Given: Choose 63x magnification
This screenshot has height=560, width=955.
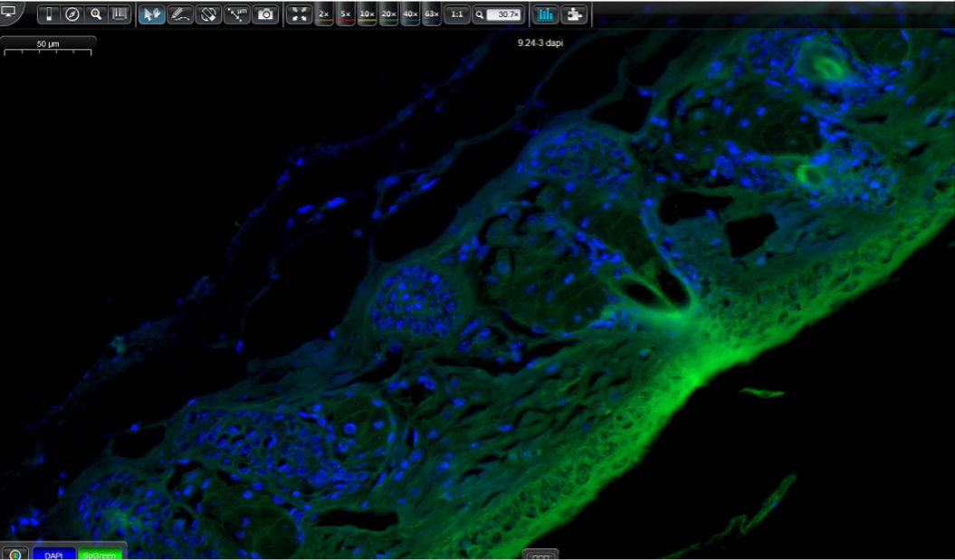Looking at the screenshot, I should (x=432, y=14).
